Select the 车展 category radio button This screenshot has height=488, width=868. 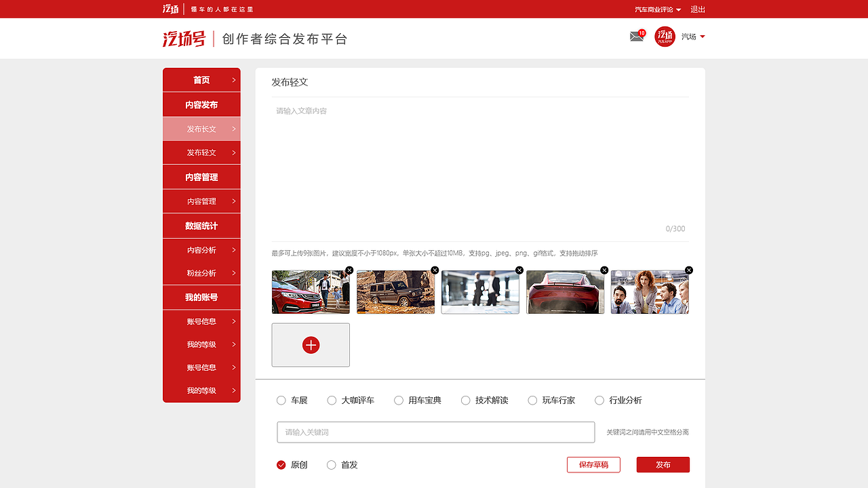click(281, 400)
